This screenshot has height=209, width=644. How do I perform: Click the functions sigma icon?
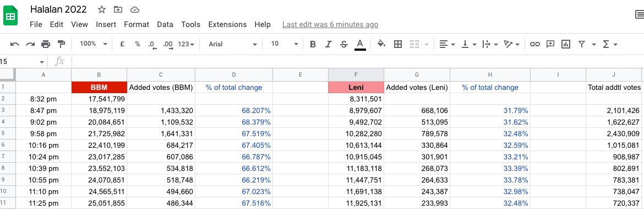click(x=606, y=44)
